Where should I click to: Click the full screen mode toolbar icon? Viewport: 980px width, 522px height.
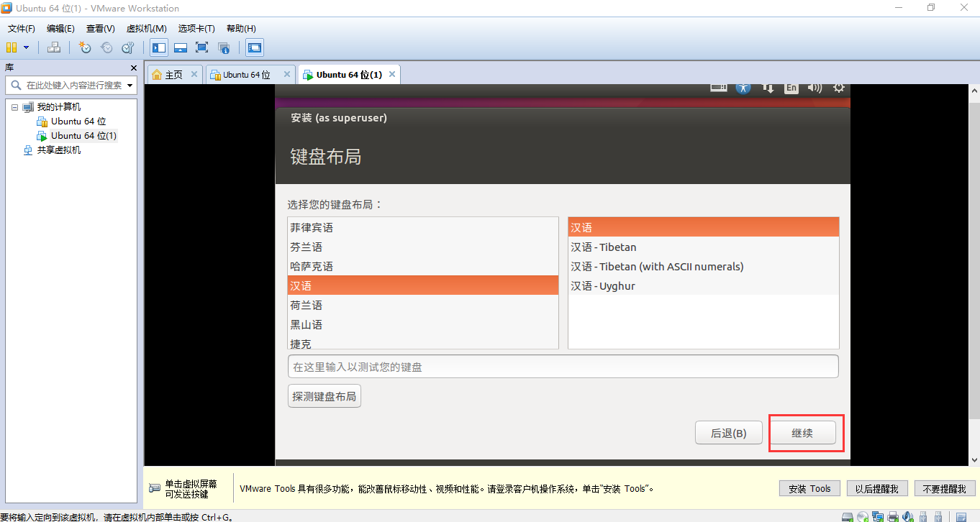click(202, 47)
